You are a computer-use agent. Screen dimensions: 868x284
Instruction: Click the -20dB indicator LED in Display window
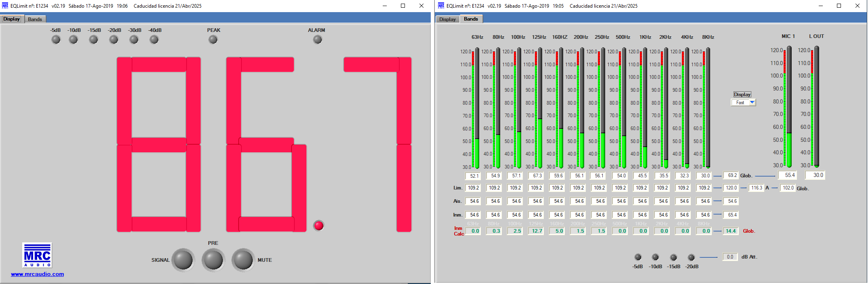tap(114, 40)
